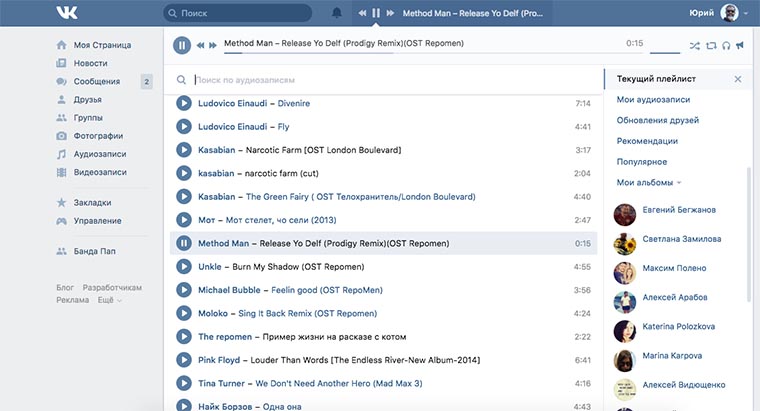Viewport: 760px width, 411px height.
Task: Expand Мои альбомы dropdown
Action: click(x=649, y=183)
